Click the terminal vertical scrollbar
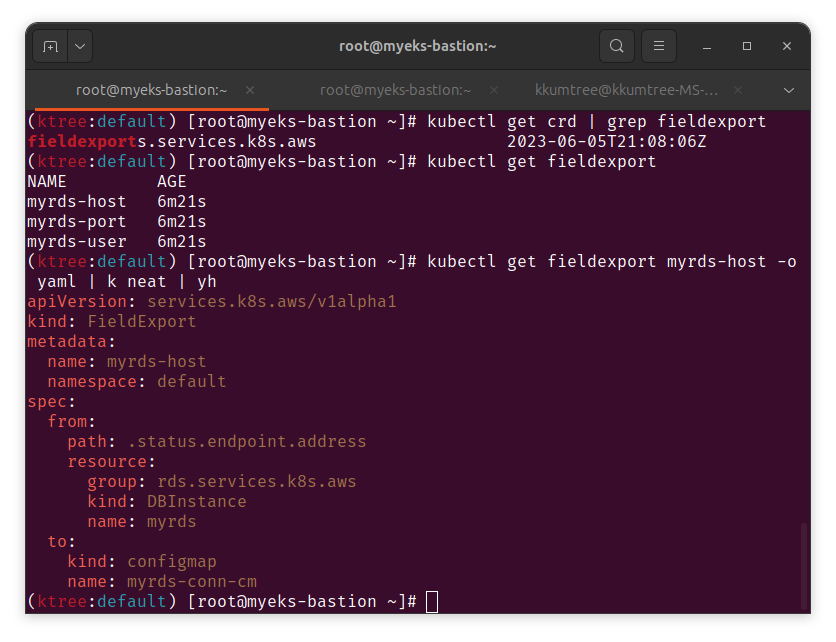Image resolution: width=836 pixels, height=642 pixels. (804, 566)
